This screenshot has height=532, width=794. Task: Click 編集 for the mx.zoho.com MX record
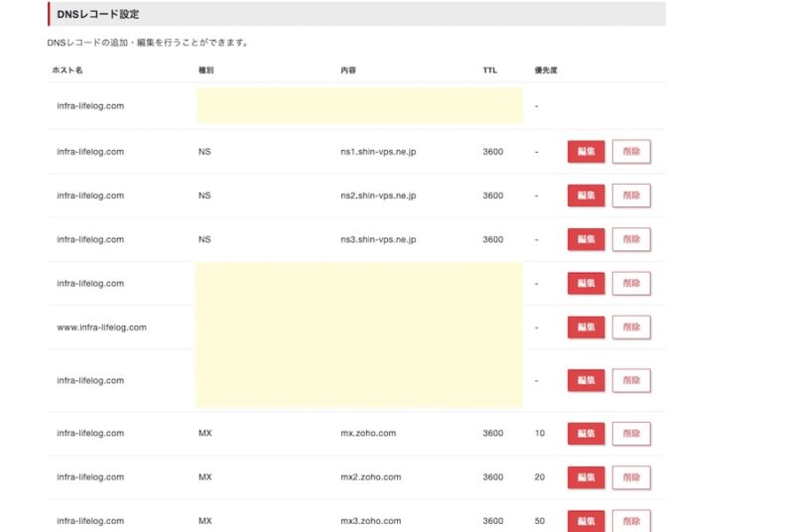coord(586,434)
